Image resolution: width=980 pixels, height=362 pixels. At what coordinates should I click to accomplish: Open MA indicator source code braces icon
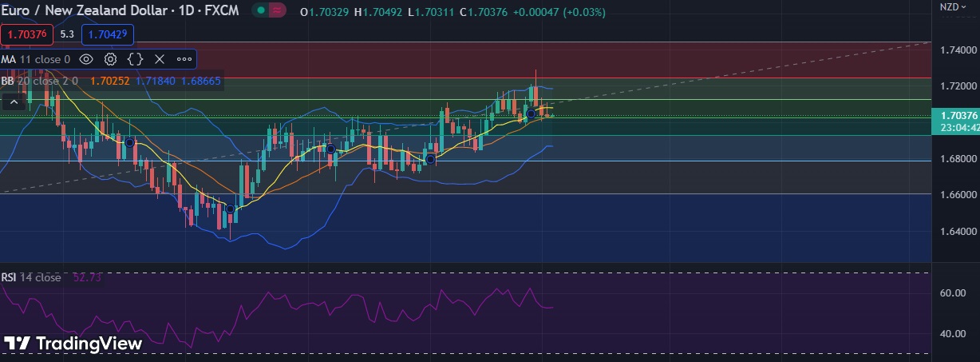click(x=136, y=59)
